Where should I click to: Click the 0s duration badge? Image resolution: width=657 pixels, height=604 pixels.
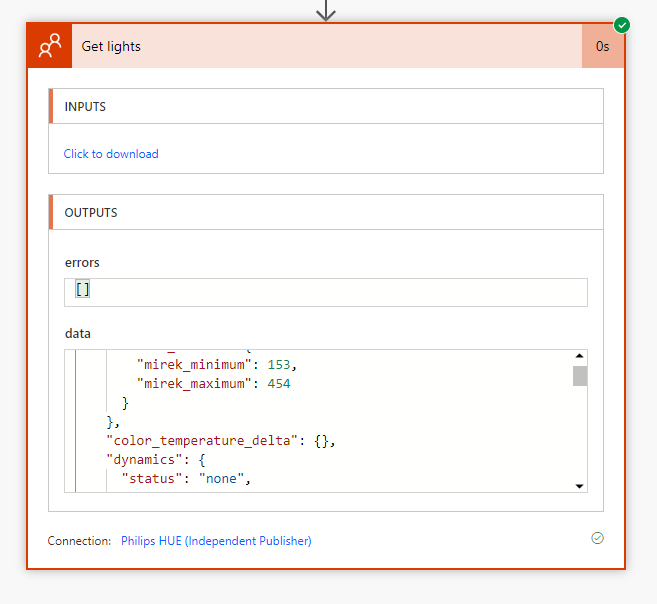coord(602,46)
